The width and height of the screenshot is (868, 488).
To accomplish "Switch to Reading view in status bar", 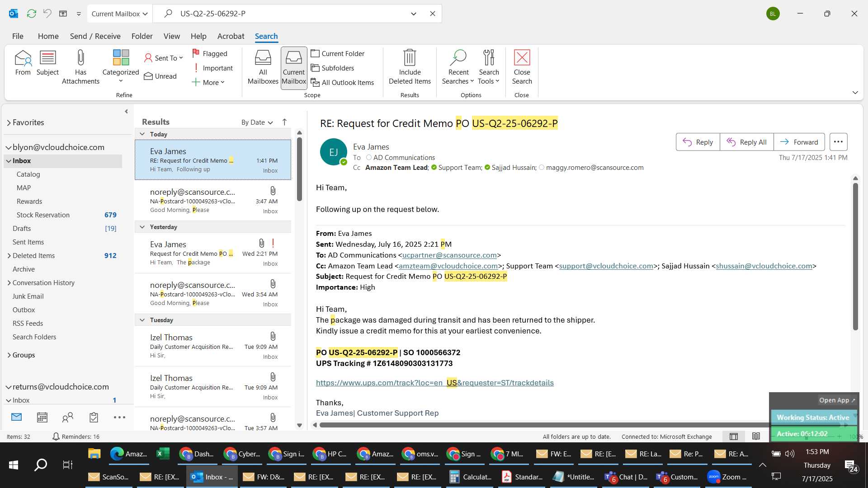I will 756,436.
